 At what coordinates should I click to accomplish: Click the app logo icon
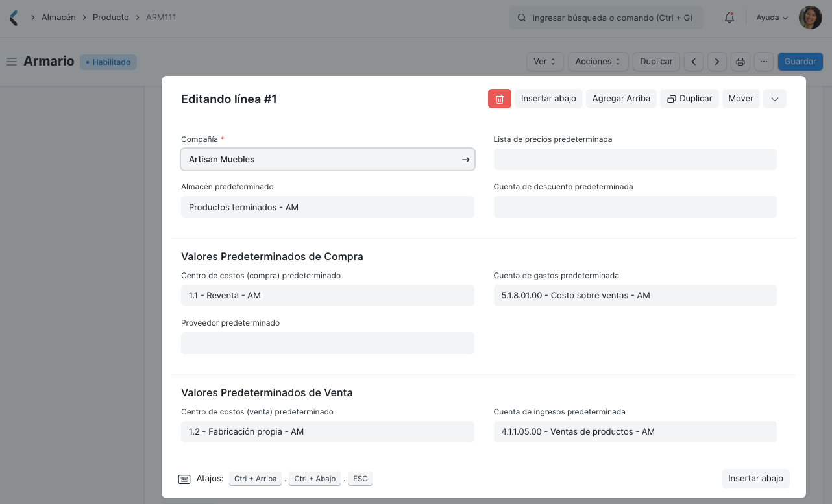pyautogui.click(x=14, y=18)
